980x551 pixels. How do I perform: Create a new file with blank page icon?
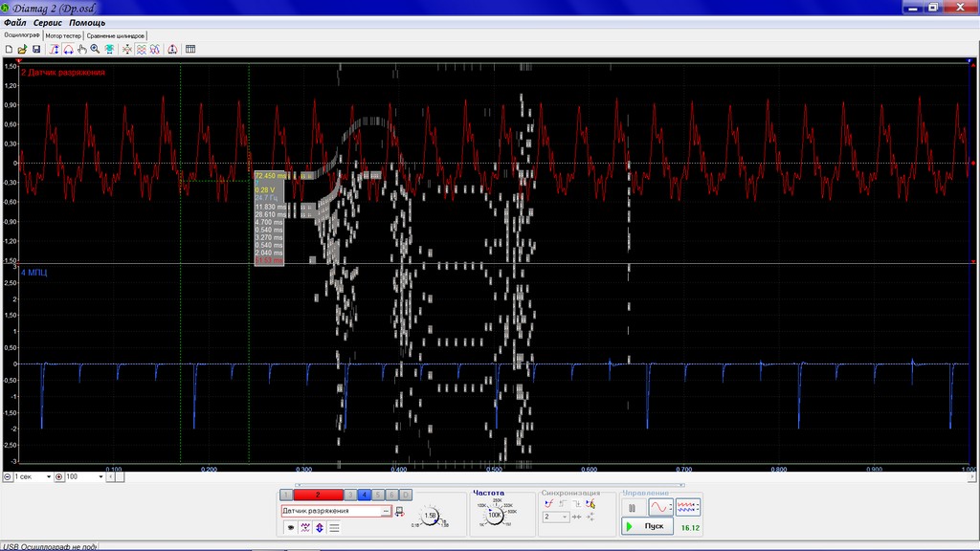[x=9, y=50]
